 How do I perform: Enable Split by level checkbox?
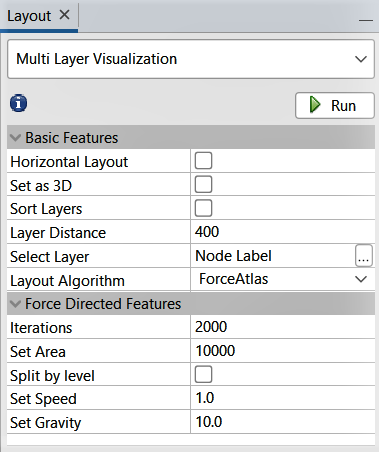point(203,374)
